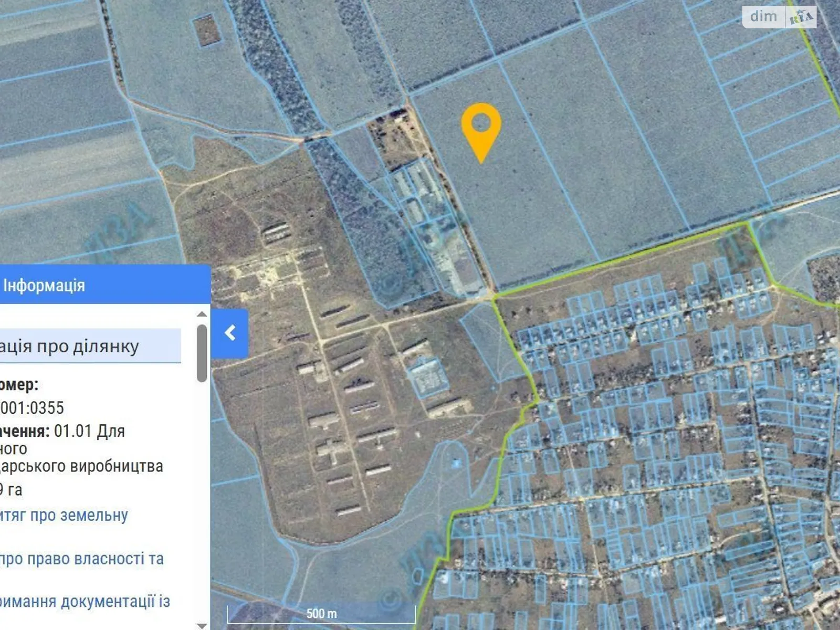Open the 'имання документації із' link
840x630 pixels.
click(x=85, y=601)
